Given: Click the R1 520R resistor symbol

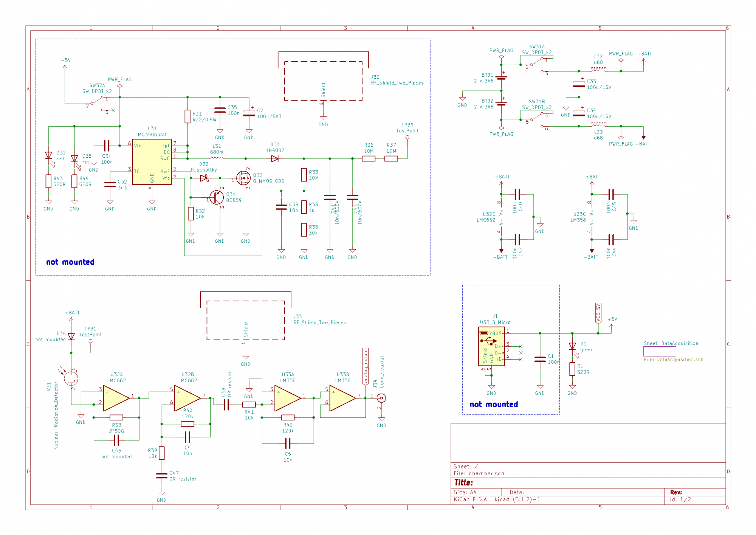Looking at the screenshot, I should coord(572,369).
